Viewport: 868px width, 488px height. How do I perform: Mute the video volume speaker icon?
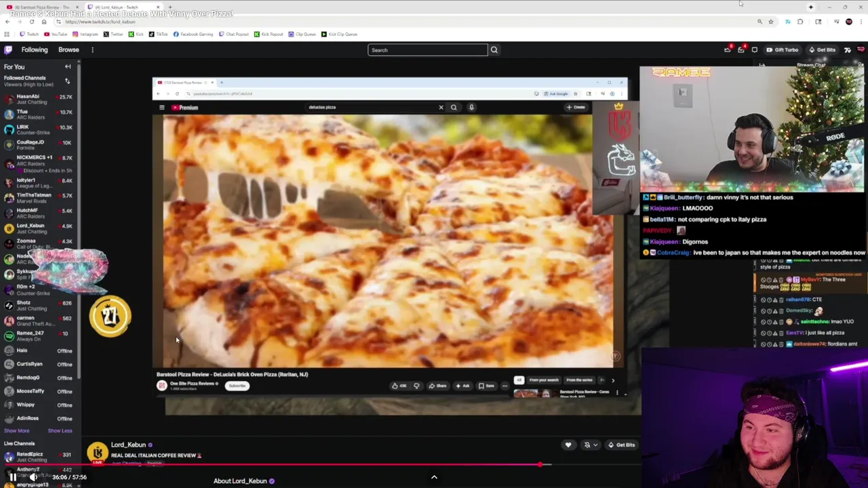click(33, 477)
